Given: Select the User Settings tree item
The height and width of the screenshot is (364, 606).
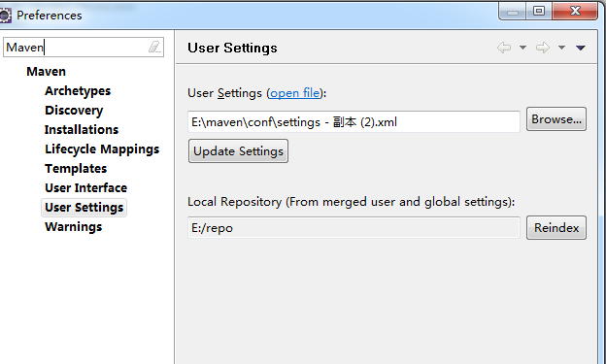Looking at the screenshot, I should pos(84,208).
